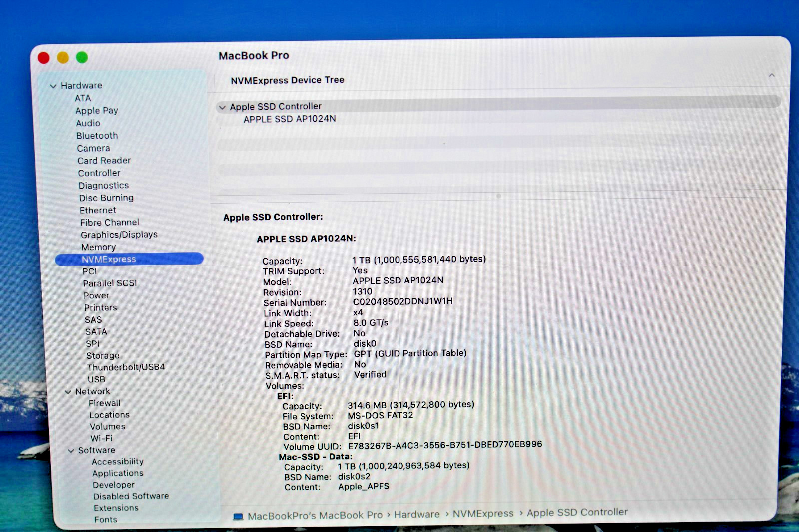799x532 pixels.
Task: Open Diagnostics entry
Action: click(104, 186)
